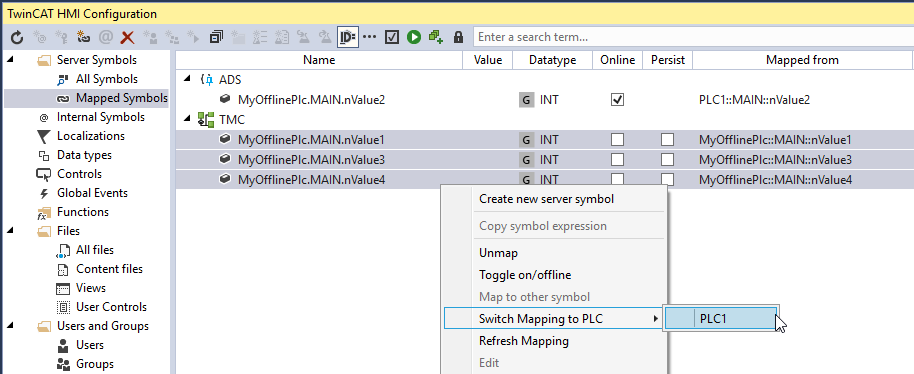Enable Persist checkbox for nValue1
The image size is (914, 374).
(667, 140)
